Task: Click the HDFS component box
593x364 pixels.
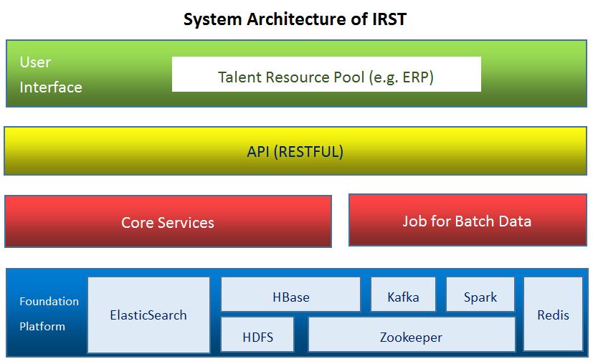Action: pos(257,337)
